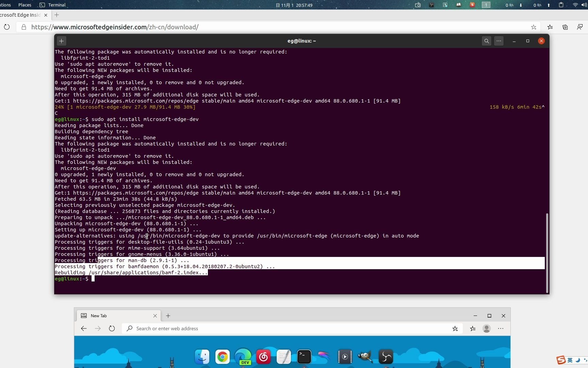Viewport: 588px width, 368px height.
Task: Launch GIMP from the dock
Action: pos(364,356)
